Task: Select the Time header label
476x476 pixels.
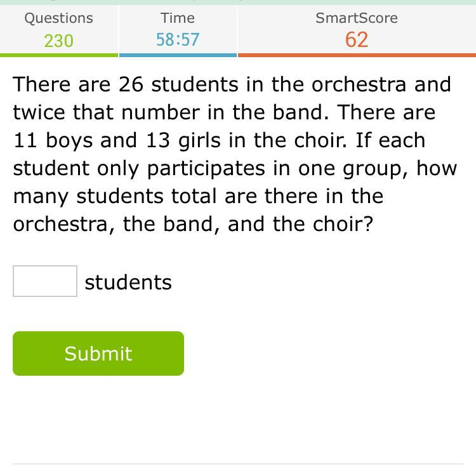Action: point(178,18)
